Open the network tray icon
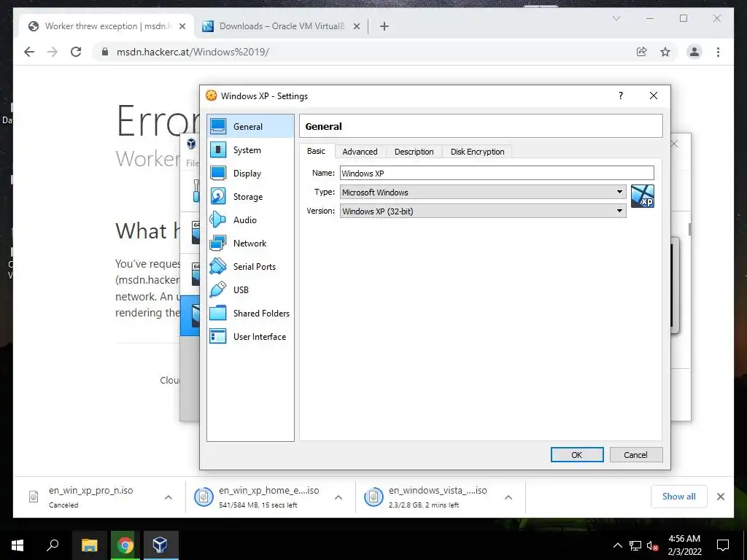The height and width of the screenshot is (560, 747). pos(635,545)
